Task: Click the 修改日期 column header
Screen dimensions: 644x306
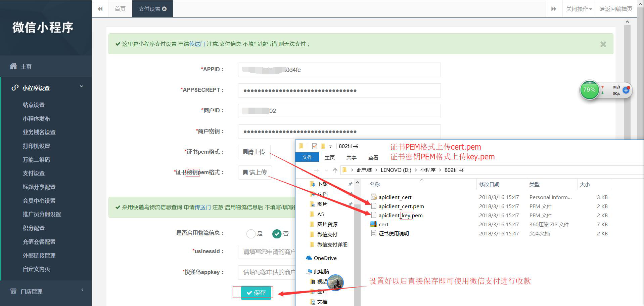Action: [489, 184]
